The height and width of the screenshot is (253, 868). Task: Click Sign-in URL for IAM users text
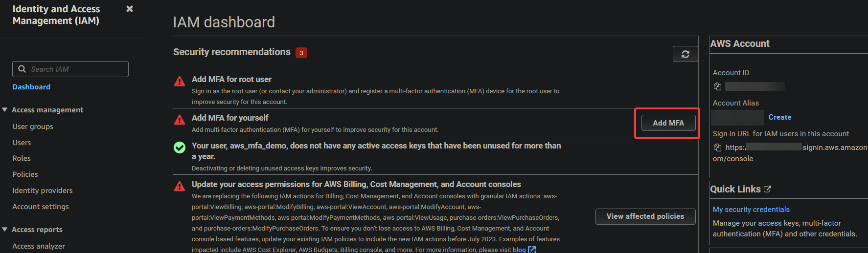click(x=781, y=134)
